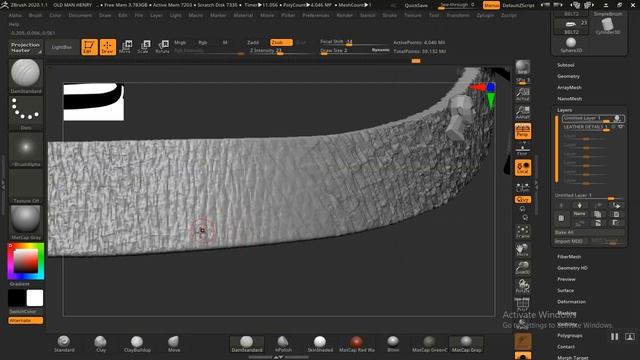Open the BrushAlpha selector
Screen dimensions: 640x360
[x=26, y=150]
